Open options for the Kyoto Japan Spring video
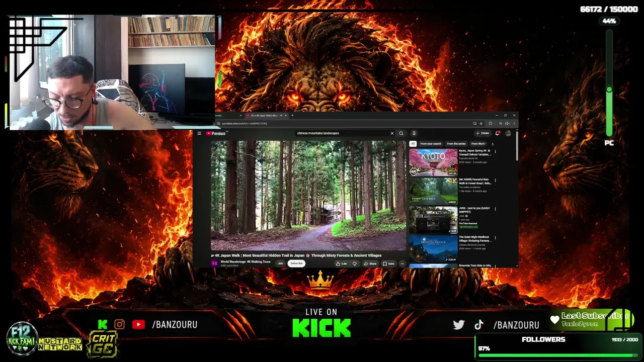The height and width of the screenshot is (362, 644). point(495,151)
